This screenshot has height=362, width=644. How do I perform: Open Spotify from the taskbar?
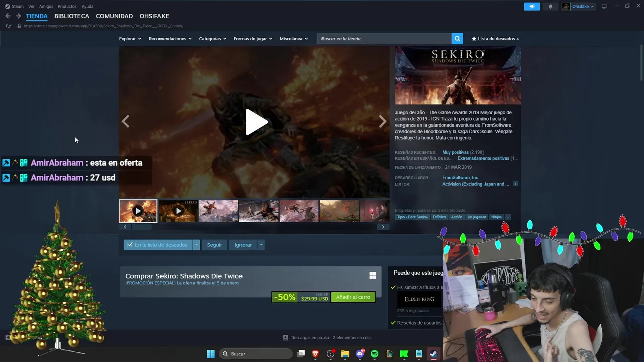[x=374, y=354]
